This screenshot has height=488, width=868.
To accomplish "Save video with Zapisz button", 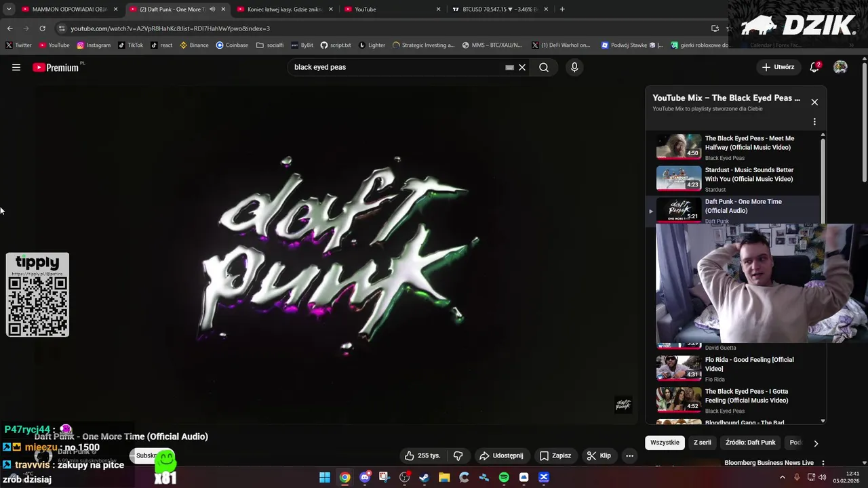I will coord(555,455).
